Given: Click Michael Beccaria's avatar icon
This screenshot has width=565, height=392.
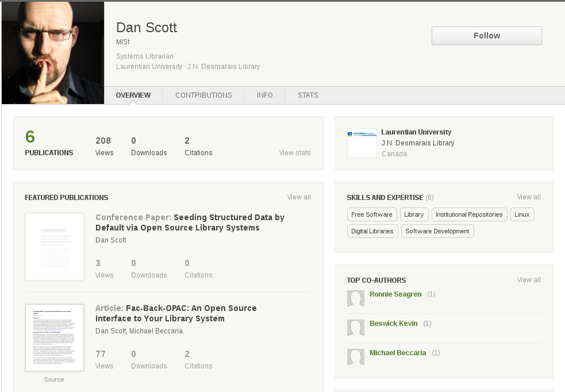Looking at the screenshot, I should pyautogui.click(x=356, y=357).
